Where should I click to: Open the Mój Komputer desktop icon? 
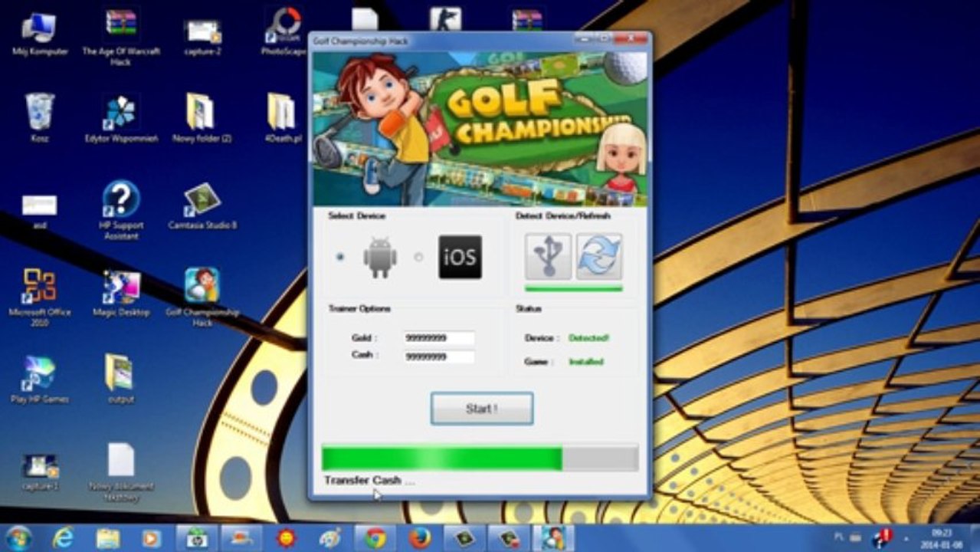coord(40,34)
